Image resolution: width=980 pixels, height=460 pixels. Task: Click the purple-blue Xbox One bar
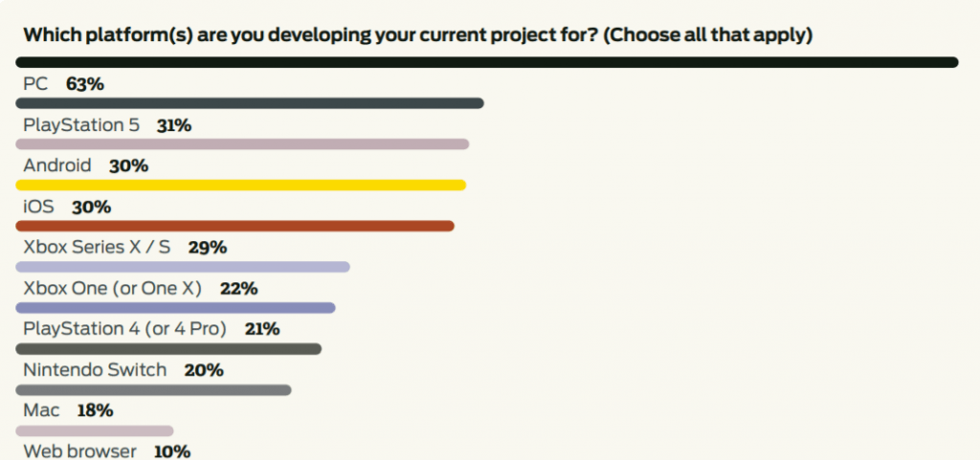tap(176, 308)
